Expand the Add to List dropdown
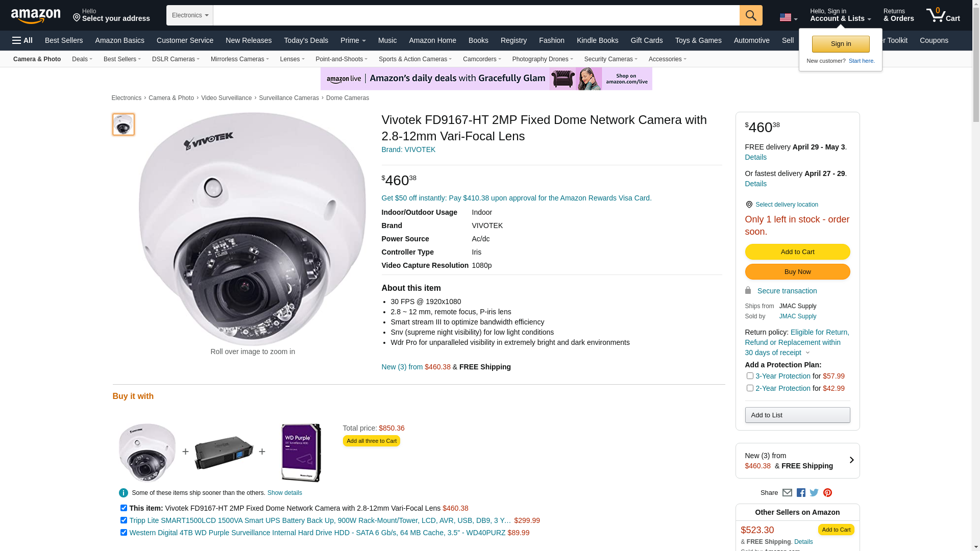 797,415
